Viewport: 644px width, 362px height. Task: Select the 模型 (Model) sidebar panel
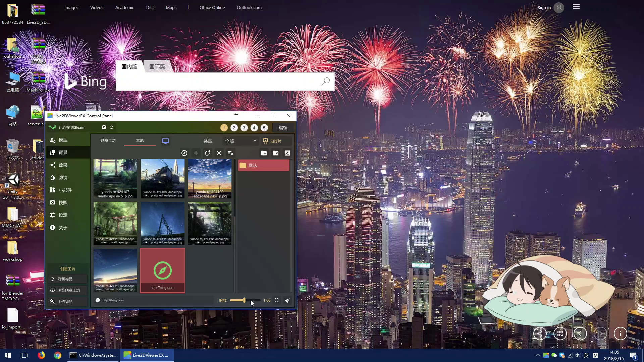click(x=62, y=140)
